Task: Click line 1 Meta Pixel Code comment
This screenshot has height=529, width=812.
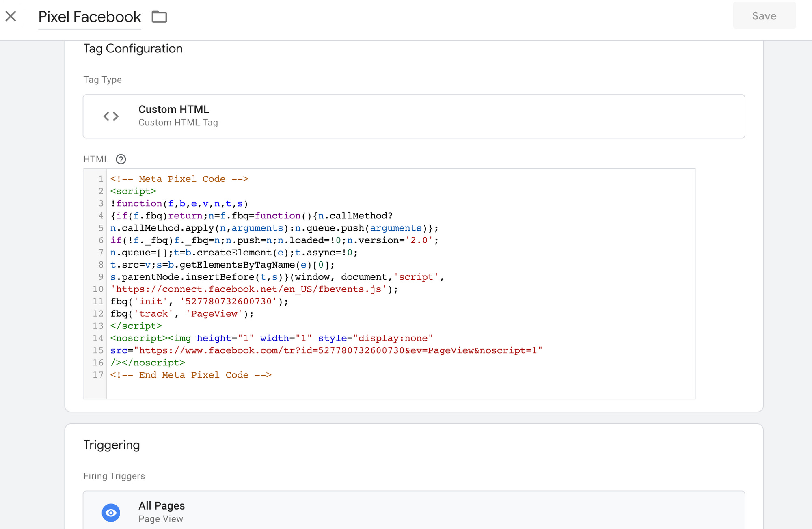Action: tap(179, 179)
